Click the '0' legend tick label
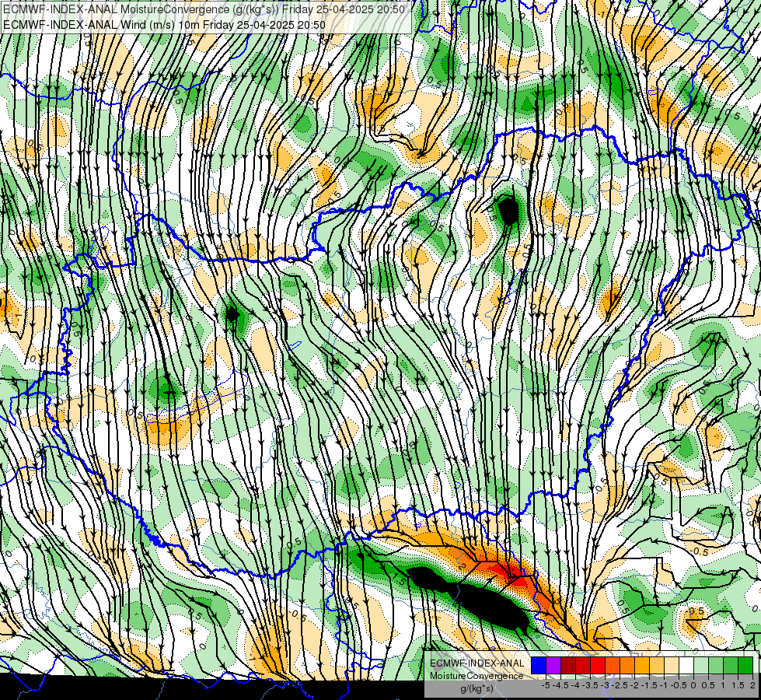761x700 pixels. pos(693,685)
